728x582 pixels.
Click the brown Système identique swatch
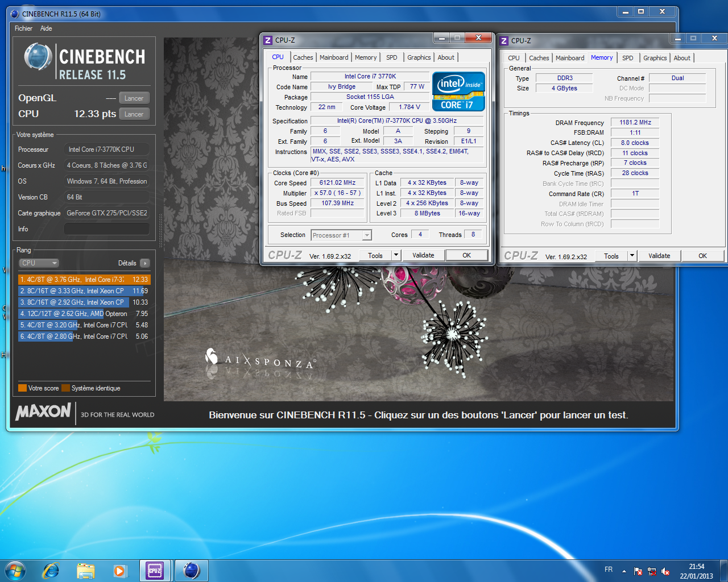[65, 388]
